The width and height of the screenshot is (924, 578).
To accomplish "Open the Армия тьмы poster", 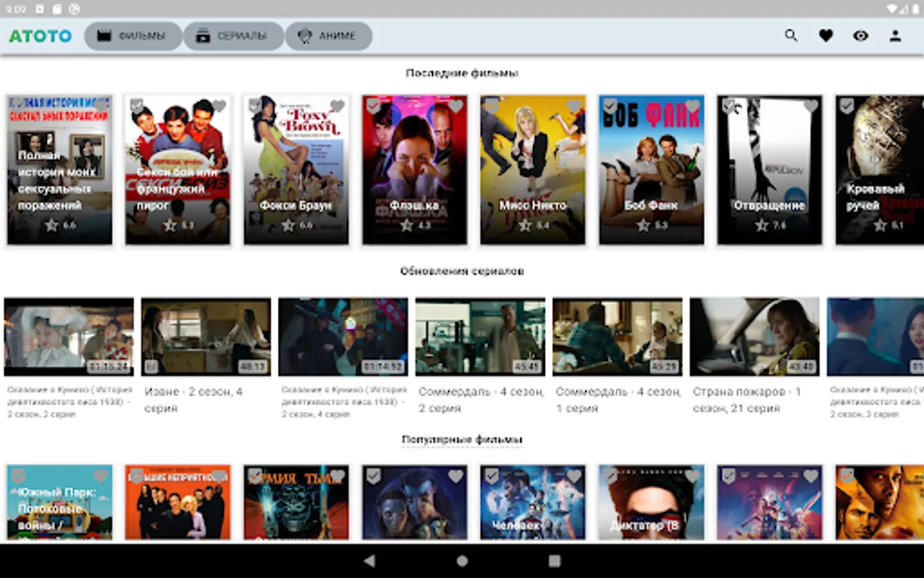I will (x=296, y=502).
